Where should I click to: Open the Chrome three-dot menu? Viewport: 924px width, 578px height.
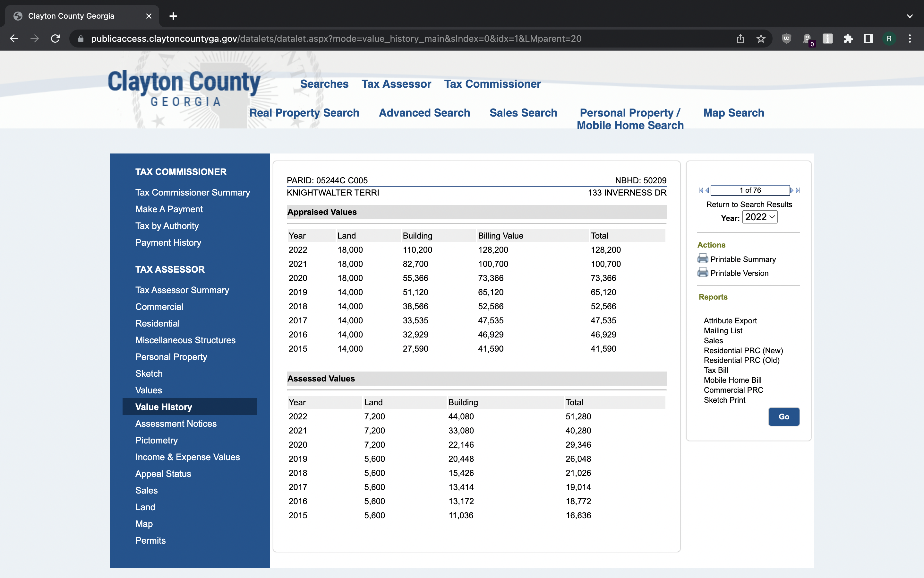click(910, 39)
